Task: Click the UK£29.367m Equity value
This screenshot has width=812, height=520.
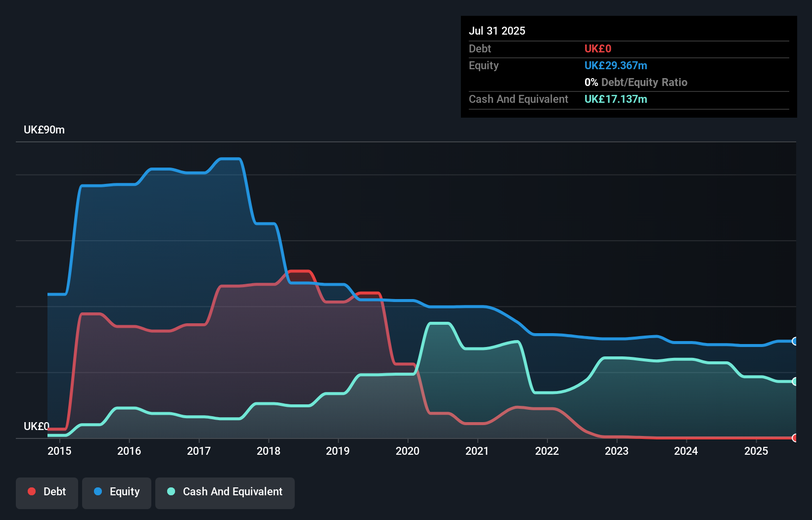Action: click(616, 65)
